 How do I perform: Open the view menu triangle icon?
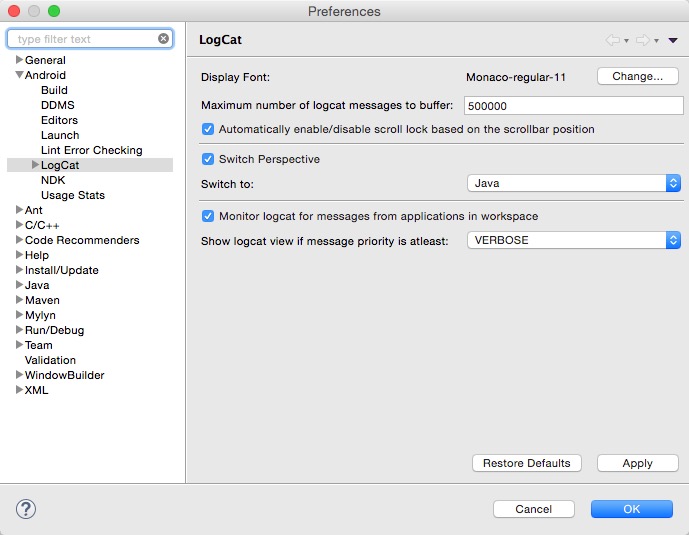coord(673,41)
